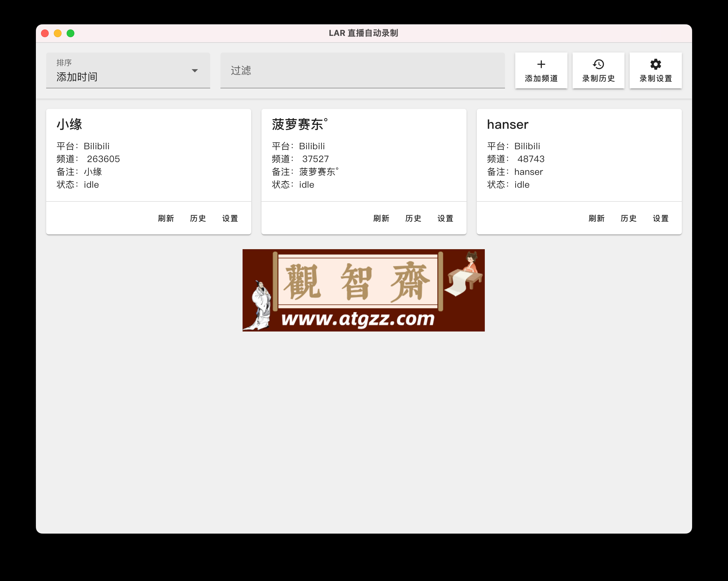Viewport: 728px width, 581px height.
Task: Focus the 过滤 filter input field
Action: tap(362, 70)
